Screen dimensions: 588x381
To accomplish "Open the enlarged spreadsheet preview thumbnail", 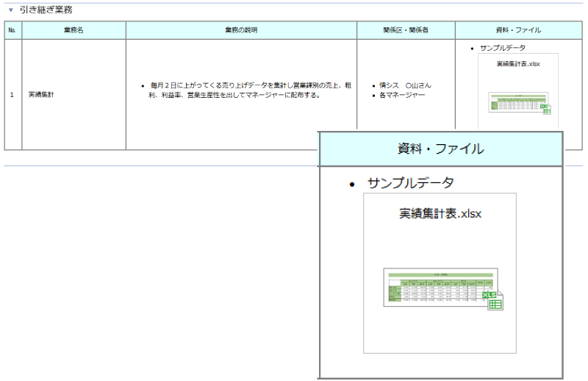I will (x=440, y=288).
